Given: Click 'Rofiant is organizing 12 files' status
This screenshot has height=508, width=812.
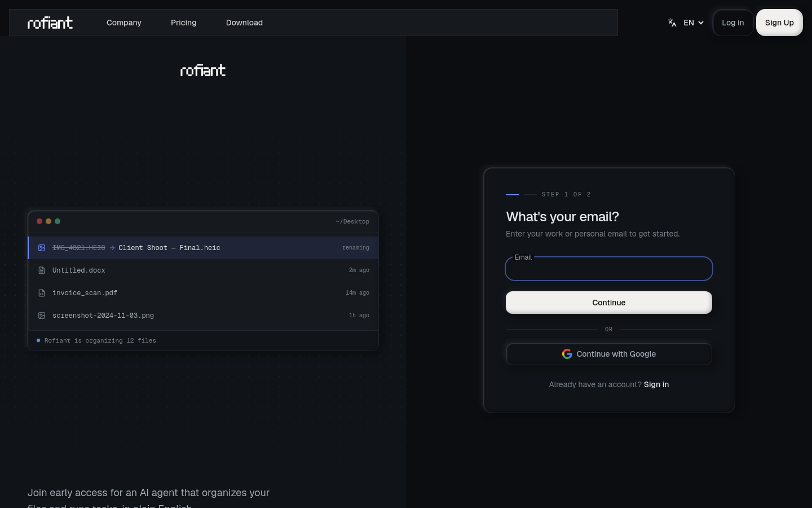Looking at the screenshot, I should coord(100,340).
